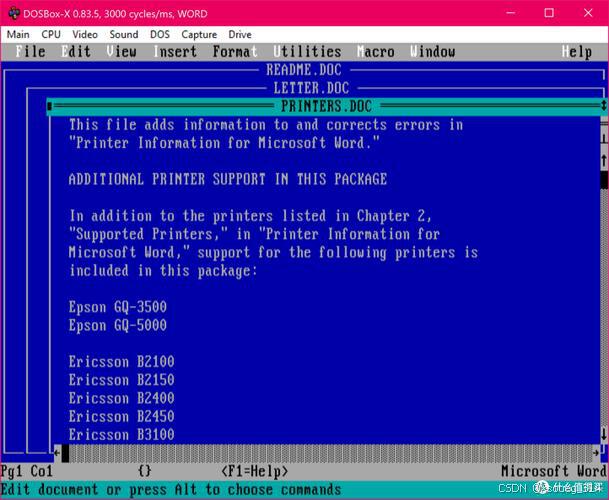Viewport: 609px width, 500px height.
Task: Maximize the DOSBox-X window
Action: 549,13
